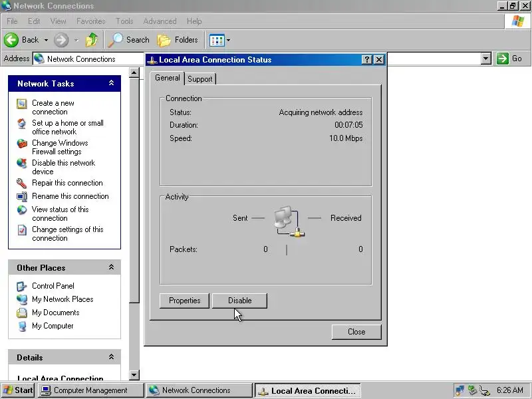
Task: Click Set up home network icon
Action: (22, 124)
